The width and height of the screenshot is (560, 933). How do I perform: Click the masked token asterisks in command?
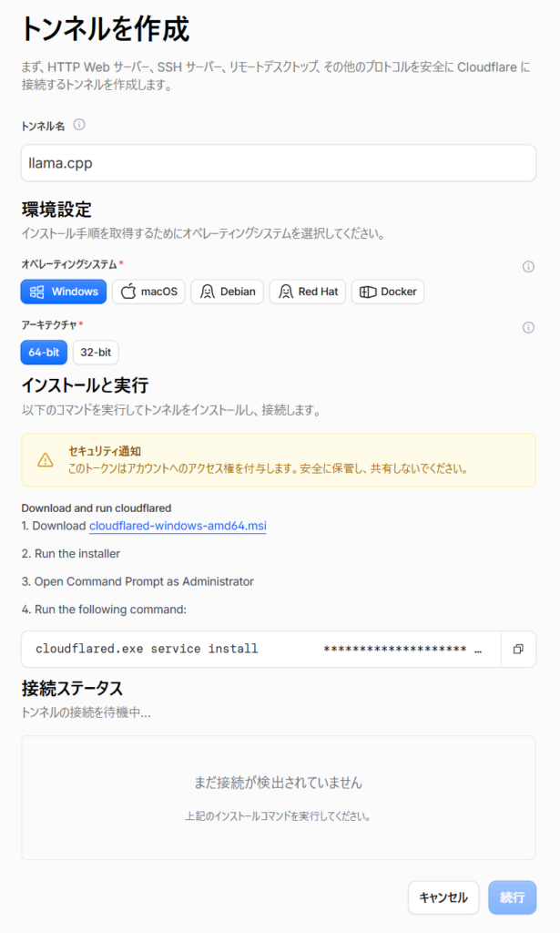click(395, 649)
